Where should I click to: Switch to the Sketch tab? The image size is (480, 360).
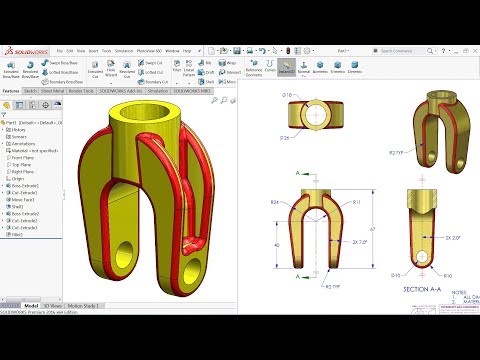(x=30, y=91)
